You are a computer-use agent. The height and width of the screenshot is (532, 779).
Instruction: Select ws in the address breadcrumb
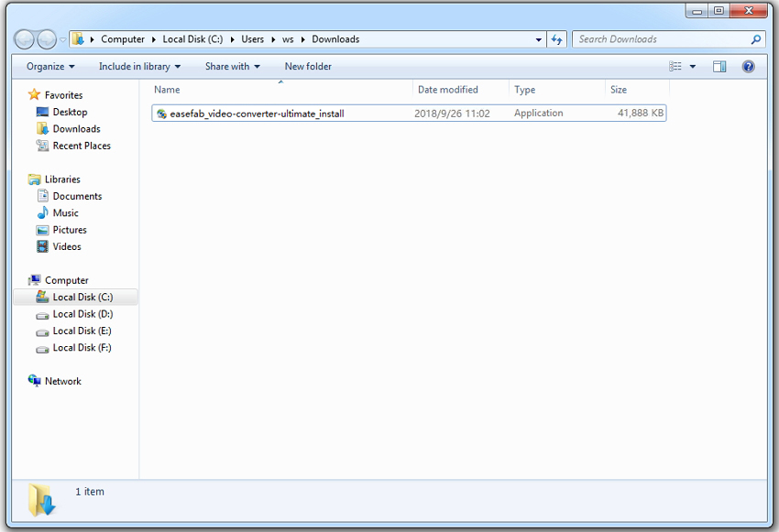coord(288,39)
